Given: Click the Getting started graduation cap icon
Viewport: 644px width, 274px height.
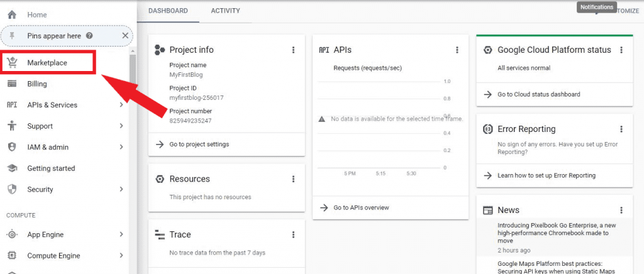Looking at the screenshot, I should [x=12, y=168].
